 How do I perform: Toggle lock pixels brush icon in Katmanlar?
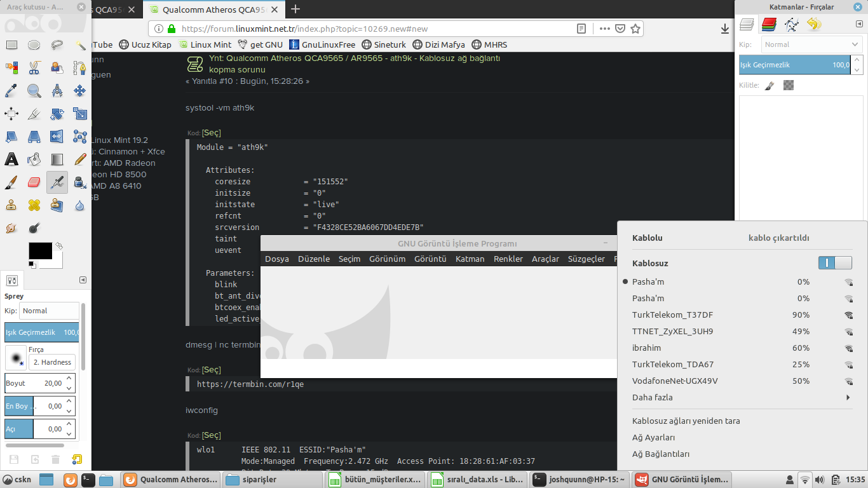pos(770,85)
